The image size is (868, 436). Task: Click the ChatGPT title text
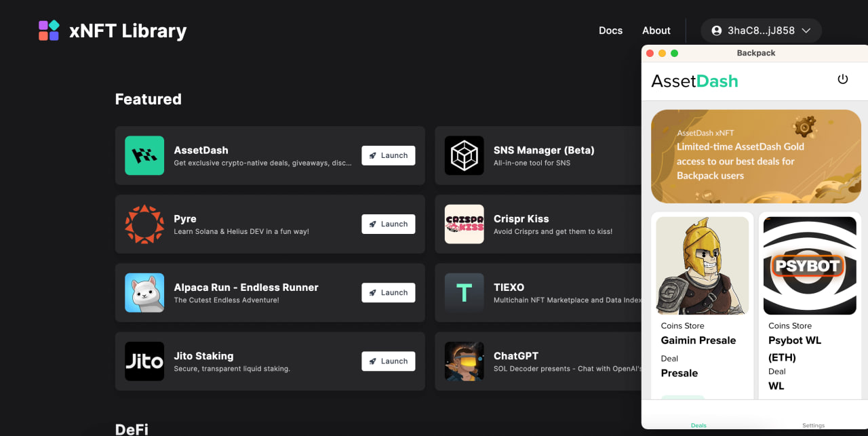pyautogui.click(x=516, y=355)
